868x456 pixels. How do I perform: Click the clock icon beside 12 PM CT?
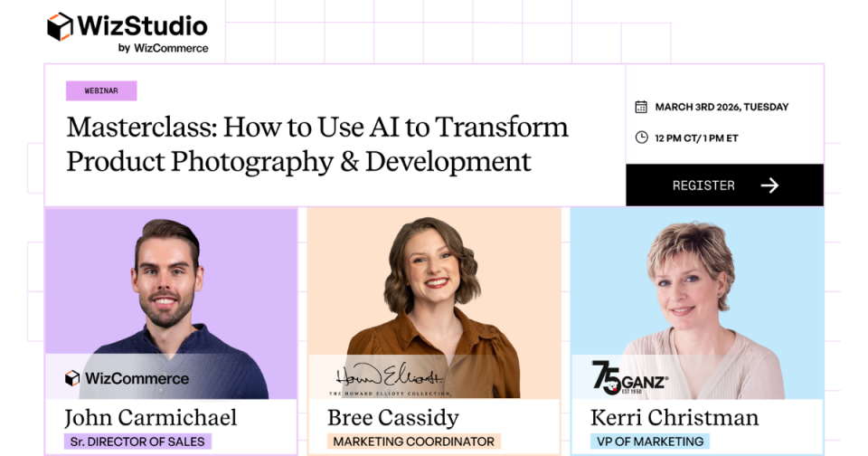pyautogui.click(x=641, y=138)
